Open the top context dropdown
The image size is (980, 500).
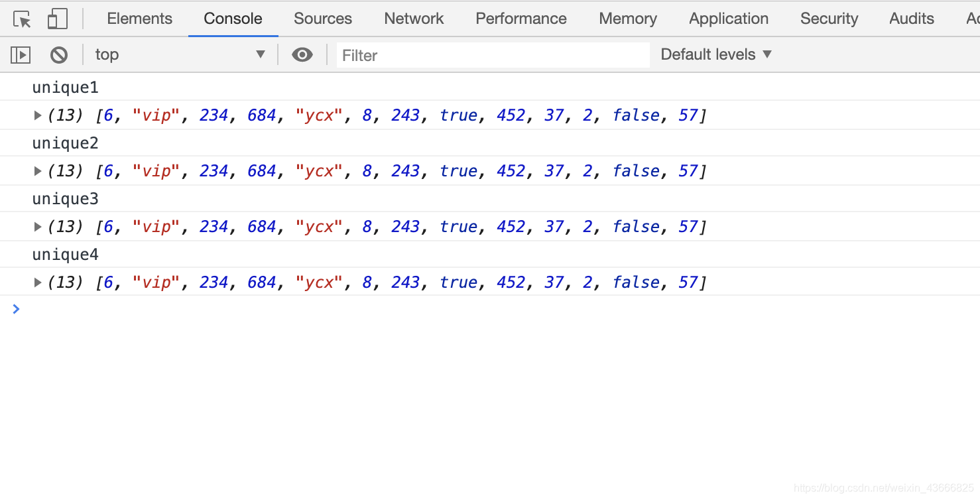coord(180,54)
